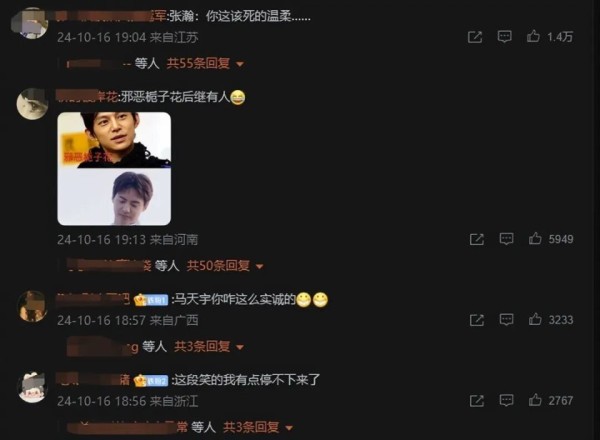Expand 共55条回复 replies
Image resolution: width=600 pixels, height=440 pixels.
pos(205,64)
